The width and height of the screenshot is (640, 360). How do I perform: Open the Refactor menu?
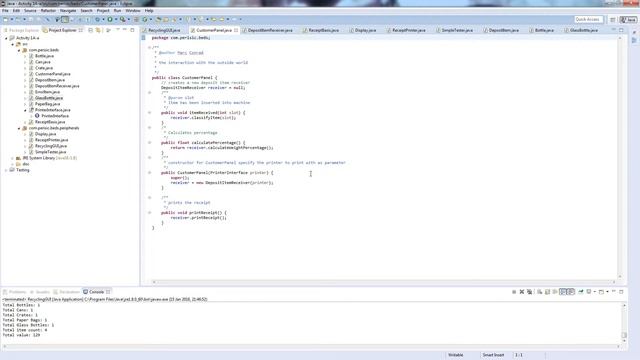point(48,11)
